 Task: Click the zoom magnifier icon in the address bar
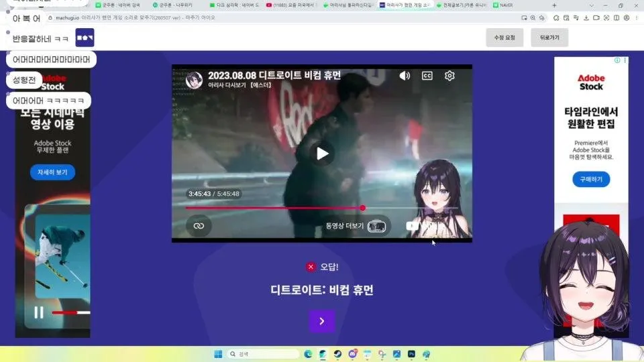(x=533, y=17)
